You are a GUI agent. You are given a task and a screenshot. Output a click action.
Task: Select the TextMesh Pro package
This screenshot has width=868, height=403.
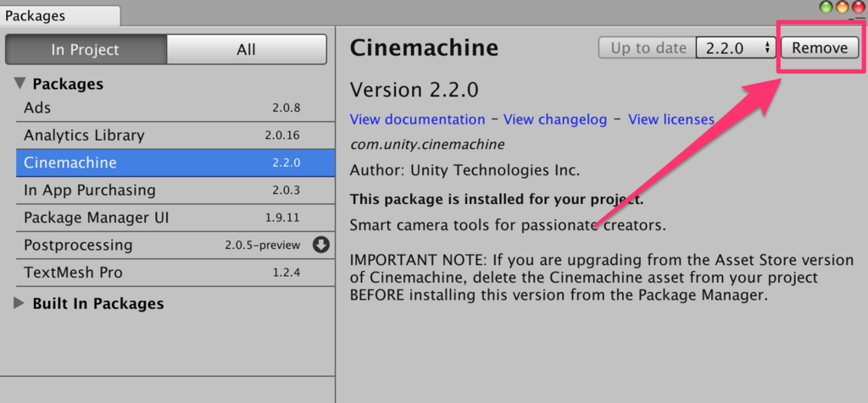175,273
